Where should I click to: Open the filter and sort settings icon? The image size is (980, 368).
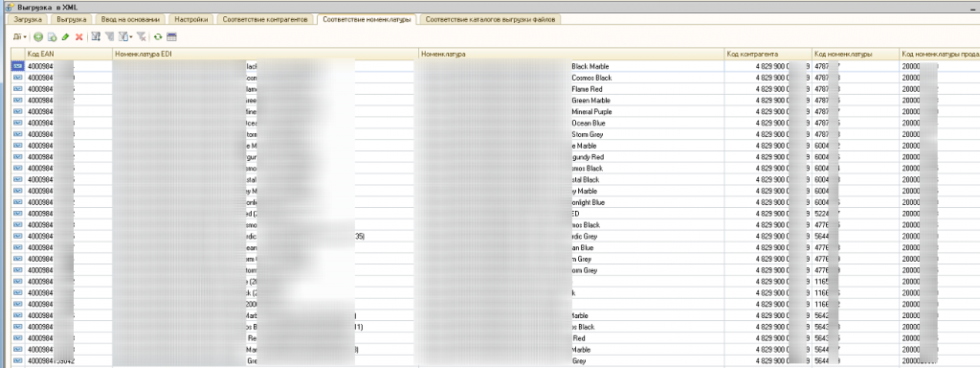(x=96, y=37)
